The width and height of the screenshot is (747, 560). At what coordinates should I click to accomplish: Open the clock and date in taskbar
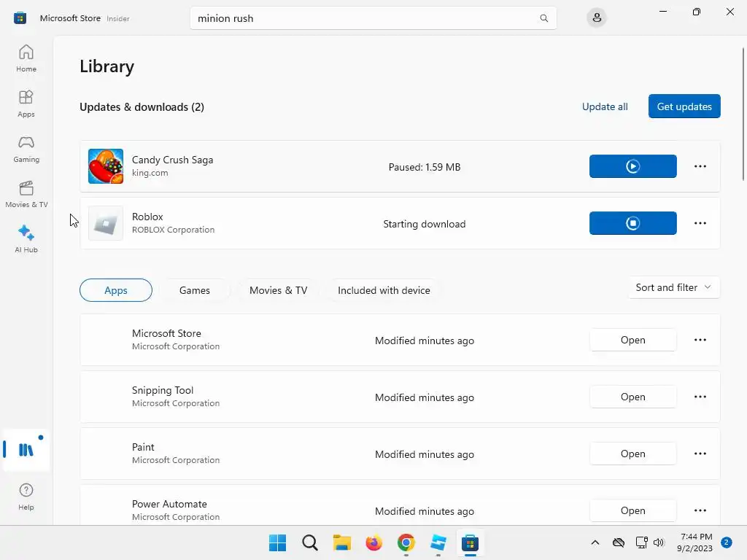click(695, 542)
